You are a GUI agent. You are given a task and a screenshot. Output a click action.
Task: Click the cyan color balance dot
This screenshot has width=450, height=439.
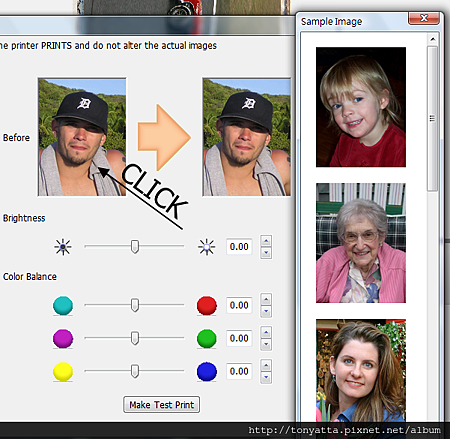pos(63,305)
